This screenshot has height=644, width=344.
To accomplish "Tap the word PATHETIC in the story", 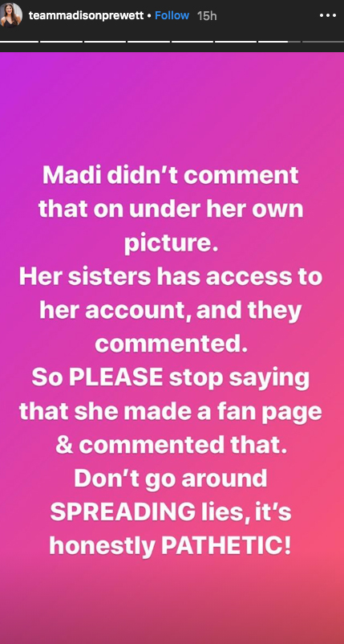I will (226, 544).
